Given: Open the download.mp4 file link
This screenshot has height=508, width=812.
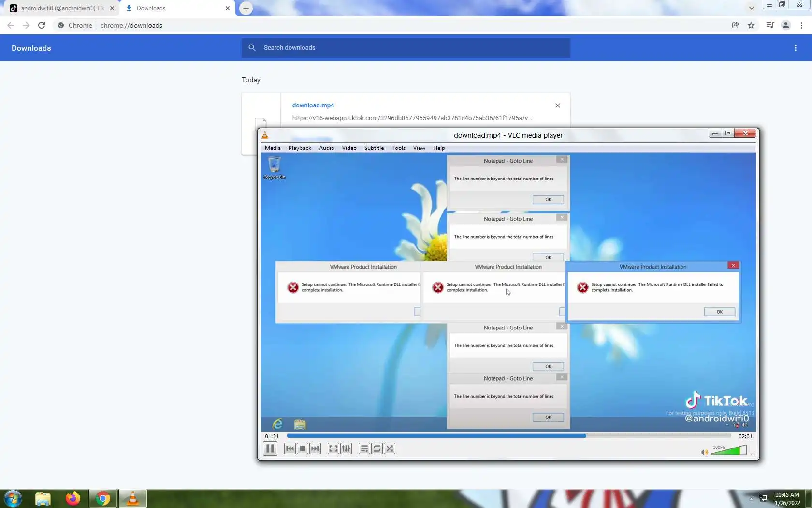Looking at the screenshot, I should click(313, 105).
